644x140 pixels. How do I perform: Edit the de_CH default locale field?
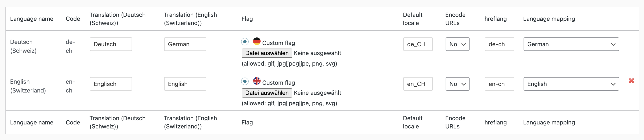[418, 44]
